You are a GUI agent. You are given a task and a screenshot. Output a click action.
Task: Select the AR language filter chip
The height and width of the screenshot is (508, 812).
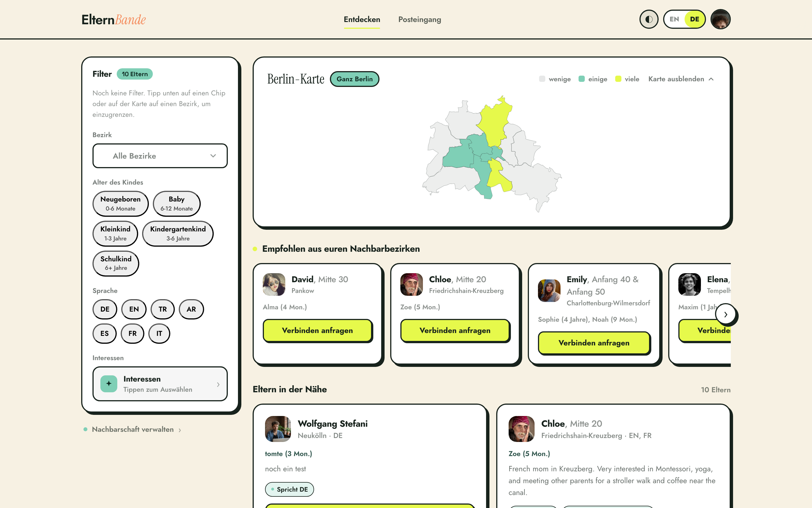point(191,309)
